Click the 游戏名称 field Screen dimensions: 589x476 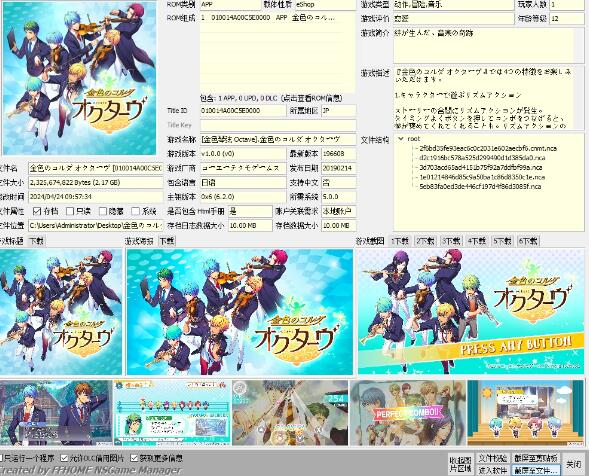click(278, 139)
